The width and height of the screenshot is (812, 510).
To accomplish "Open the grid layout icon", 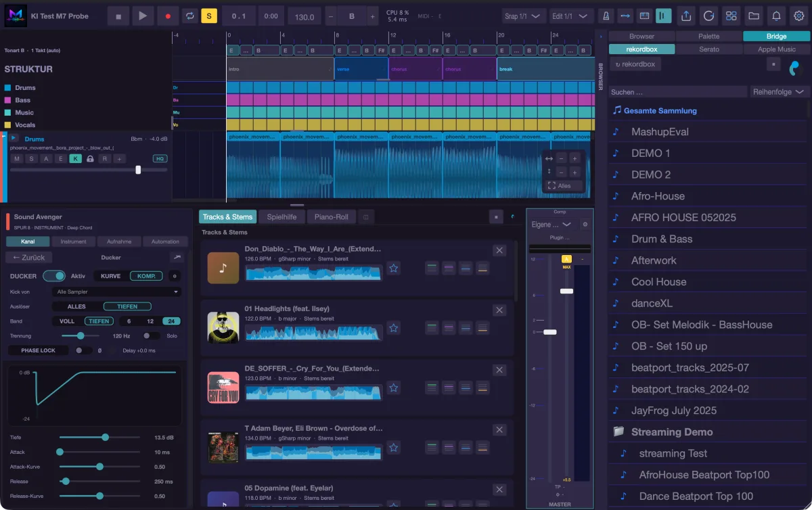I will pyautogui.click(x=731, y=16).
